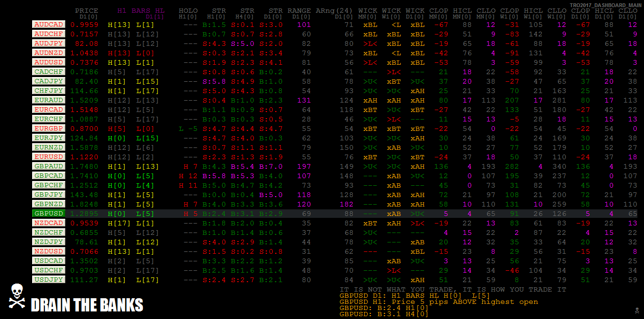644x319 pixels.
Task: Click the large skull and crossbones icon
Action: 17,296
